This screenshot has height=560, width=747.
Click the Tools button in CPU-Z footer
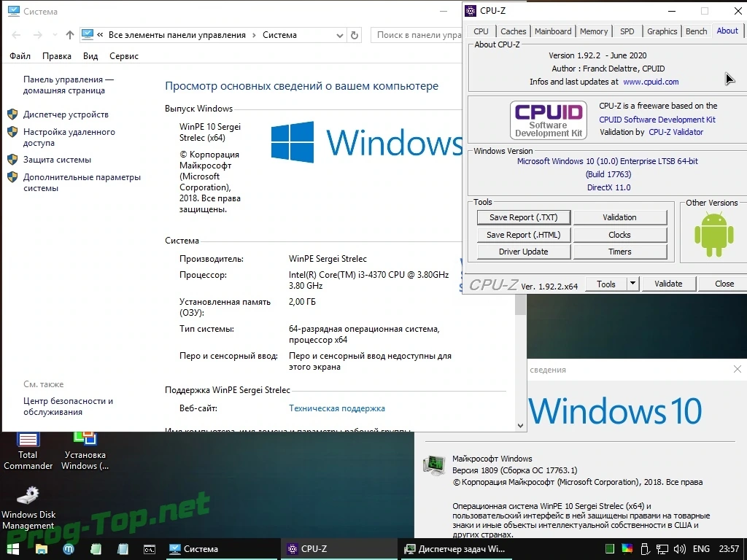click(606, 284)
